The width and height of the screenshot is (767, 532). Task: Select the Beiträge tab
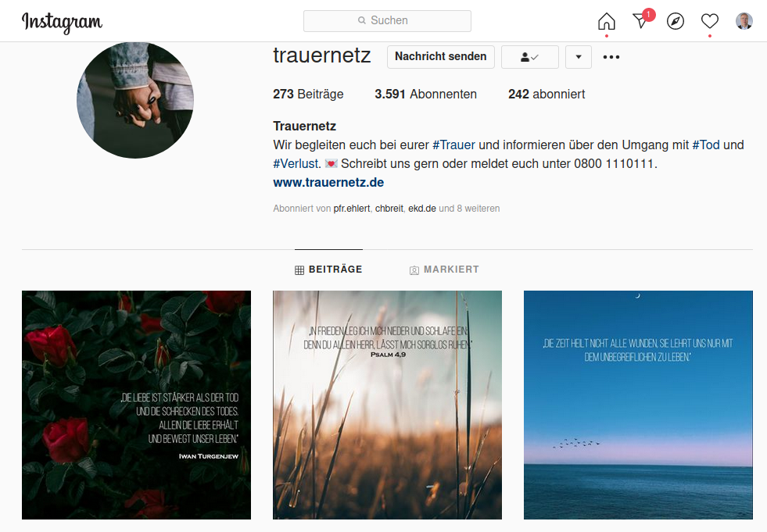click(x=328, y=270)
